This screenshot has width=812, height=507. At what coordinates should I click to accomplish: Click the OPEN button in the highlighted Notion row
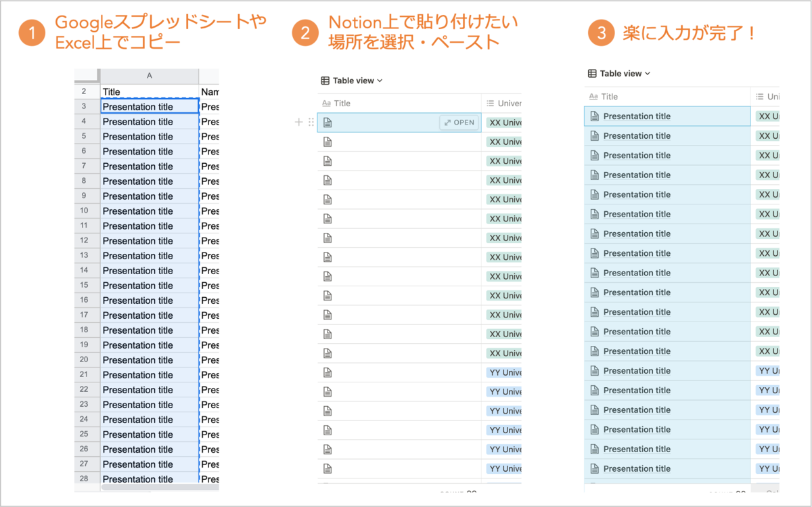[459, 123]
